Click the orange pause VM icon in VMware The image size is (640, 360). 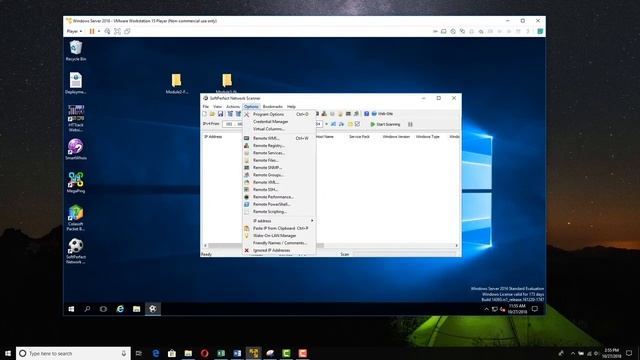pyautogui.click(x=92, y=31)
